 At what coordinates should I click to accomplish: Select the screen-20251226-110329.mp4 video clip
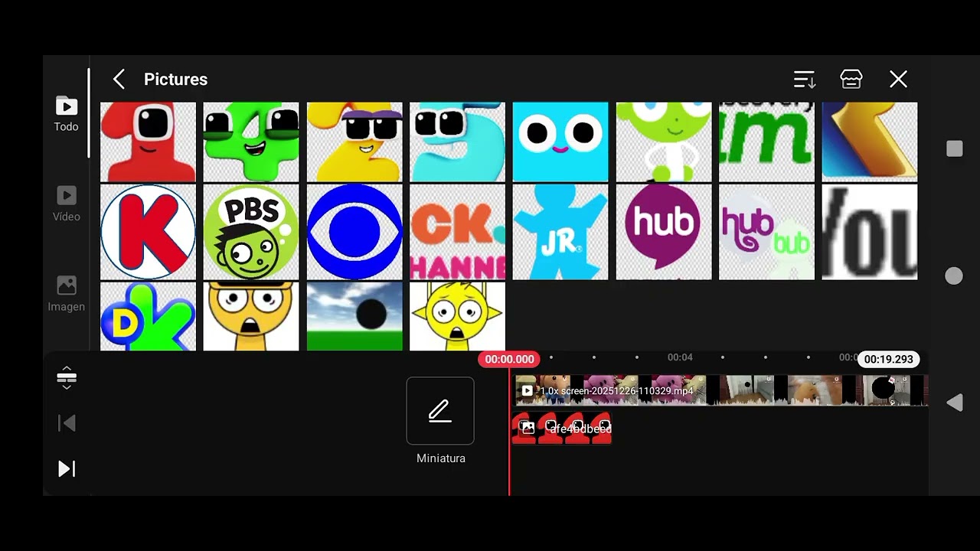tap(720, 390)
